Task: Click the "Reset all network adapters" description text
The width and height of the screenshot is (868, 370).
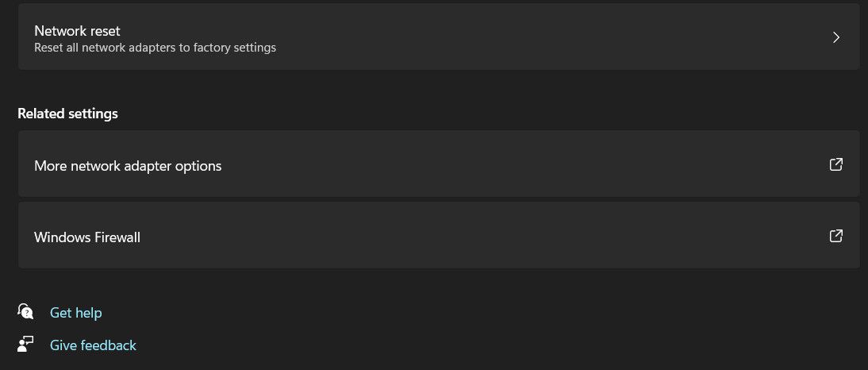Action: tap(155, 48)
